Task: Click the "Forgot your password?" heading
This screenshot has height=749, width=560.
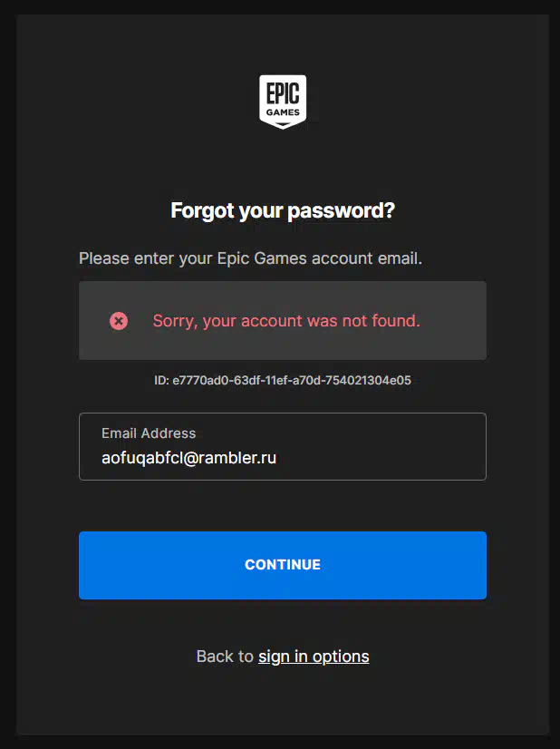Action: 283,211
